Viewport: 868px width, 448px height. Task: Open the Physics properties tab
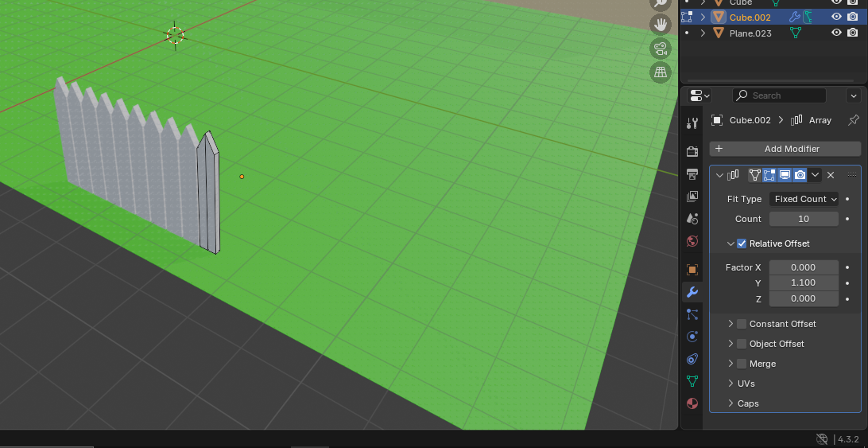692,337
